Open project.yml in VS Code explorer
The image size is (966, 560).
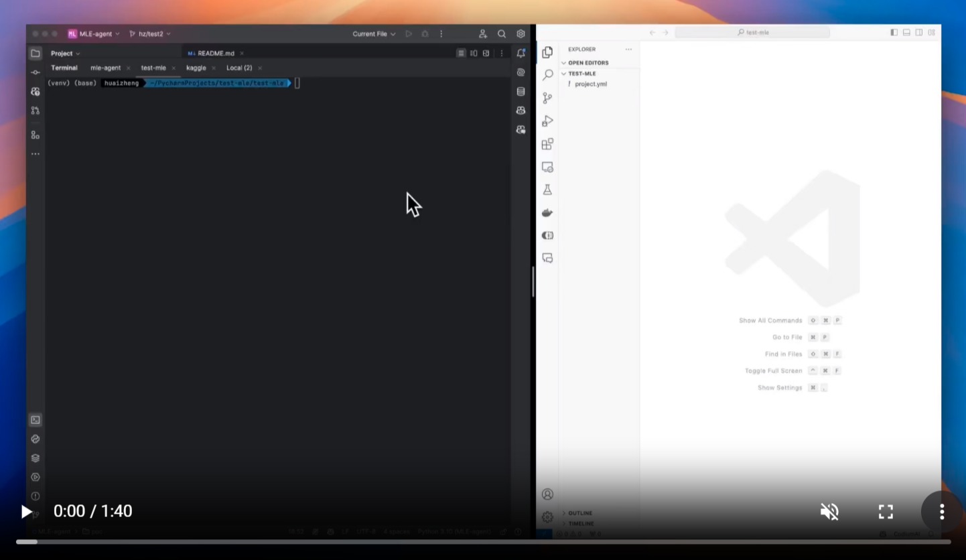coord(591,84)
